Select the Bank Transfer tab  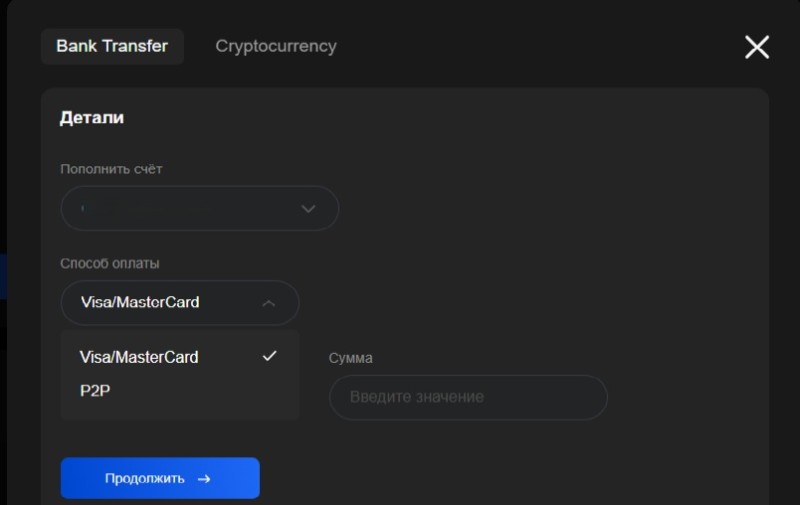(112, 46)
